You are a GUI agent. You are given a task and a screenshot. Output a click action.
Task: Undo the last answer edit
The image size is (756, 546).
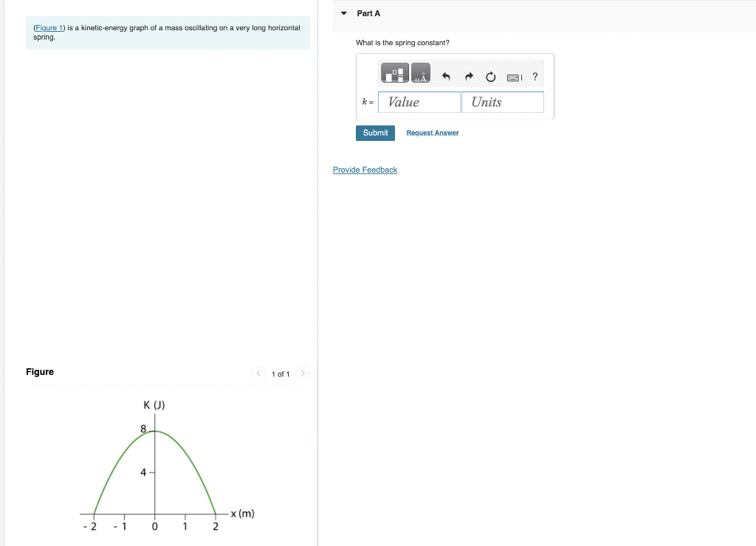pyautogui.click(x=446, y=75)
